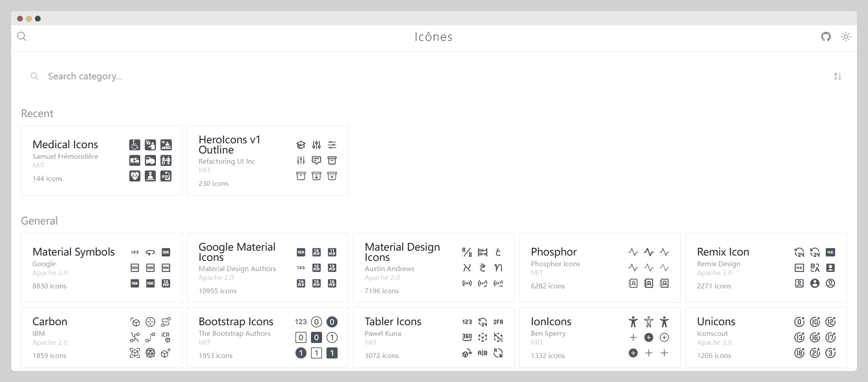This screenshot has width=868, height=382.
Task: Click the wheelchair icon in Medical Icons
Action: coord(135,145)
